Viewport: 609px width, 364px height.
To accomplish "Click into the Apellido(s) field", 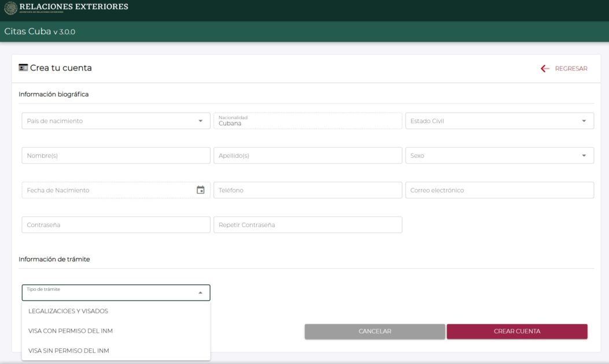I will click(x=307, y=155).
